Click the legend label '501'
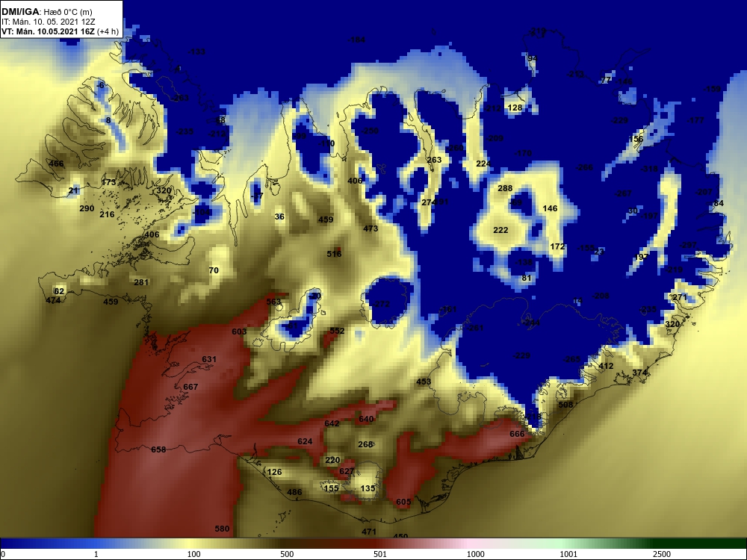747x560 pixels. click(x=380, y=554)
